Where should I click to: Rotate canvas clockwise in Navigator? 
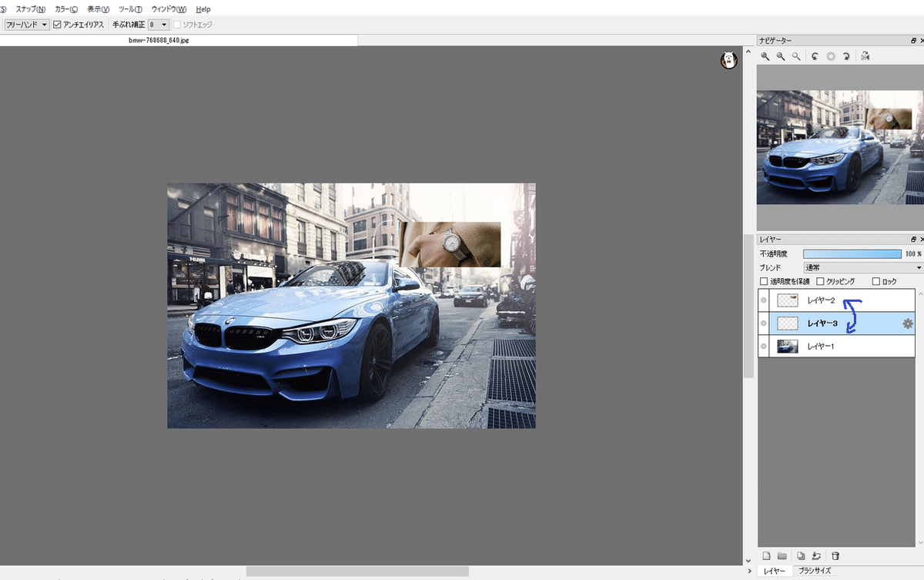tap(845, 56)
